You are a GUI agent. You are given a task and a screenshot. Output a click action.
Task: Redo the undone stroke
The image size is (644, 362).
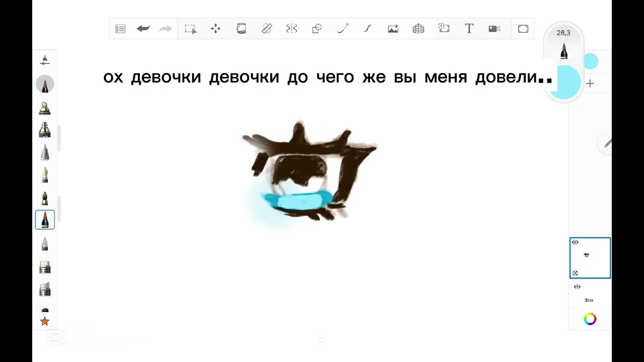point(166,29)
